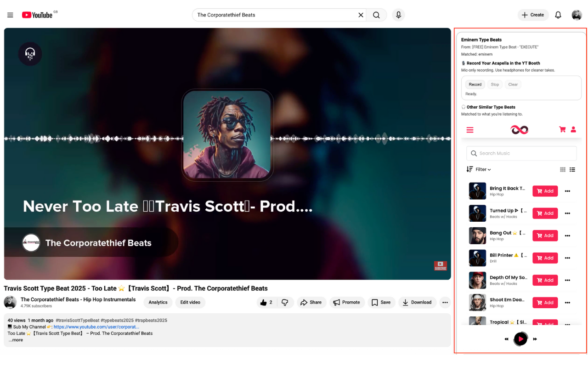Open the Filter dropdown
This screenshot has height=368, width=588.
click(483, 170)
